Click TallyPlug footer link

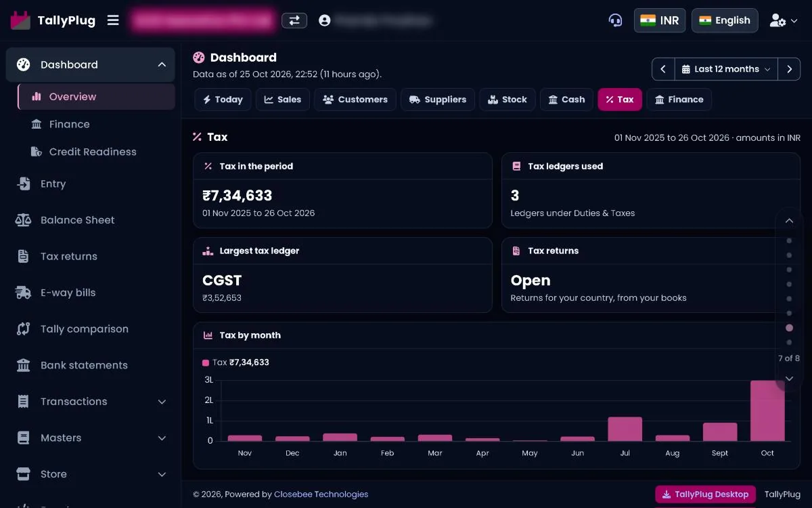coord(782,494)
